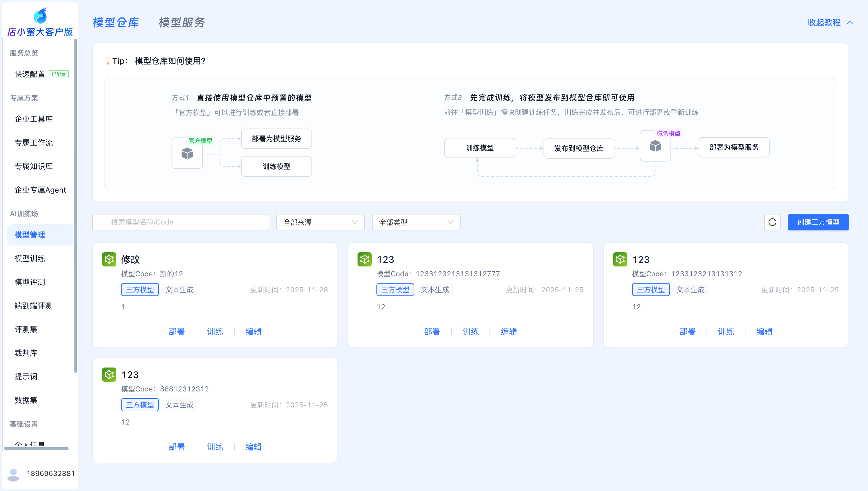Click 编辑 on model 88812312312 card
This screenshot has width=868, height=491.
point(253,447)
